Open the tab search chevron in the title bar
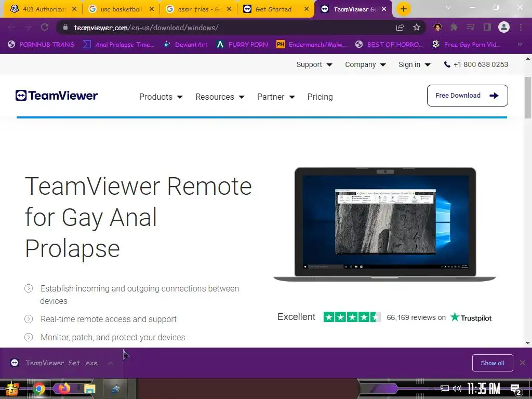 coord(448,7)
